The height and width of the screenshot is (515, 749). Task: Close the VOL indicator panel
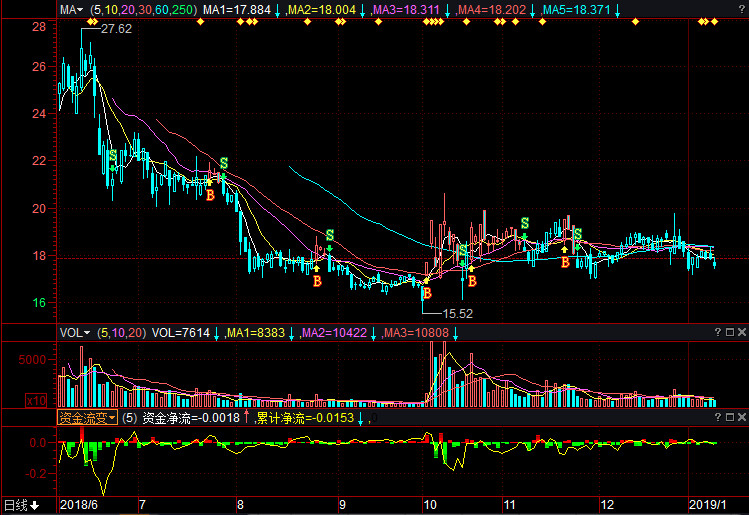pyautogui.click(x=742, y=333)
